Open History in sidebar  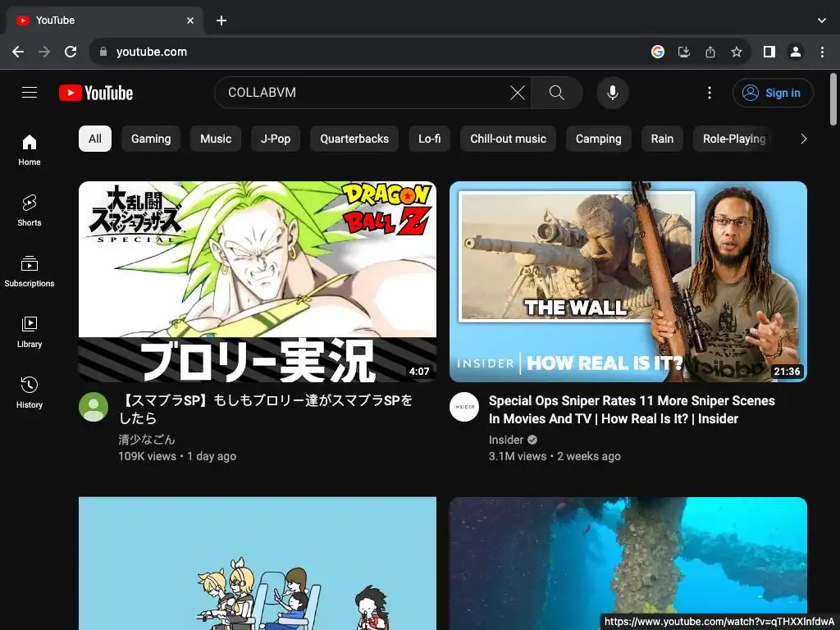tap(30, 393)
